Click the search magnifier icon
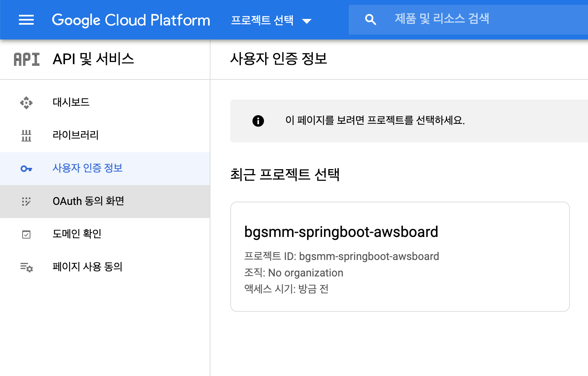The image size is (588, 376). pyautogui.click(x=370, y=20)
